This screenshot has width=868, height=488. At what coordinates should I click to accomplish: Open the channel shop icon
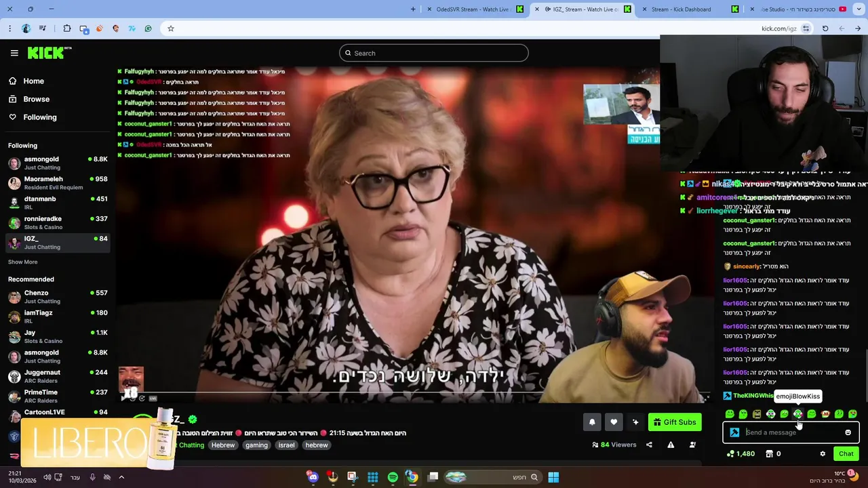[770, 454]
